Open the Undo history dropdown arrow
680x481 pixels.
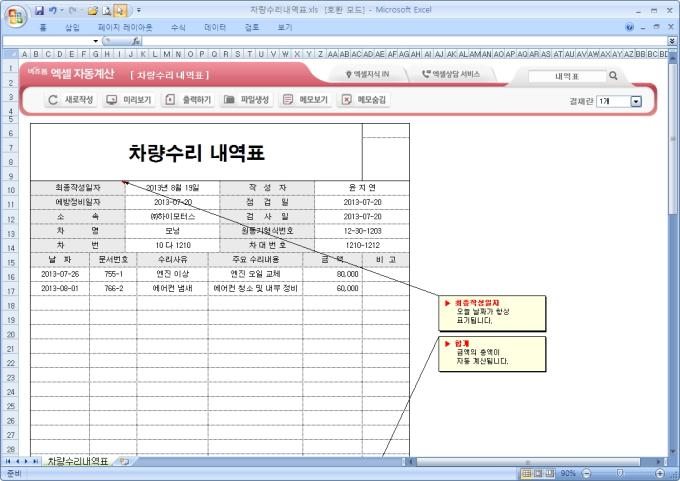(x=62, y=10)
